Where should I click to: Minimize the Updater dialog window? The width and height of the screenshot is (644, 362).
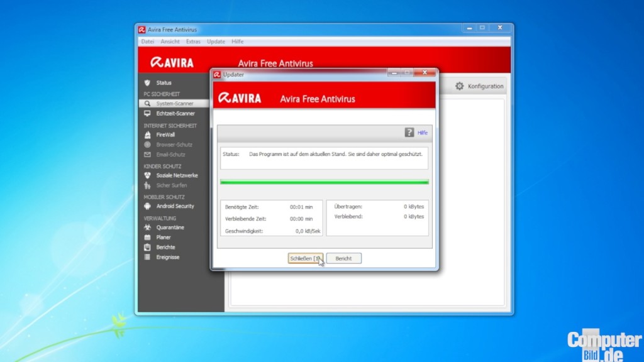tap(394, 73)
